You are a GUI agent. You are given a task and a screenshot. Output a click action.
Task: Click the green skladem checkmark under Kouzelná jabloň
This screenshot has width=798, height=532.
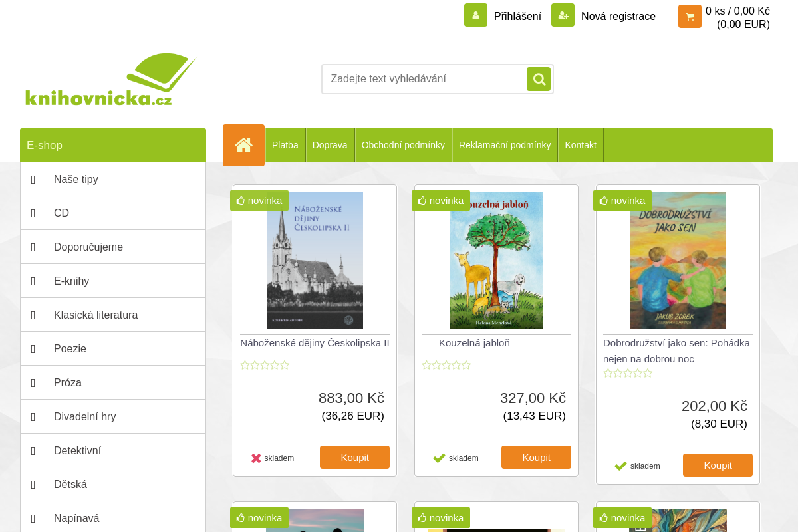(x=439, y=457)
